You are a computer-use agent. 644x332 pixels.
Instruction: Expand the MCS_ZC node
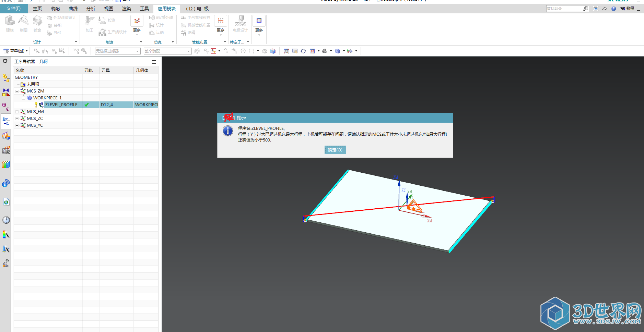[x=17, y=119]
